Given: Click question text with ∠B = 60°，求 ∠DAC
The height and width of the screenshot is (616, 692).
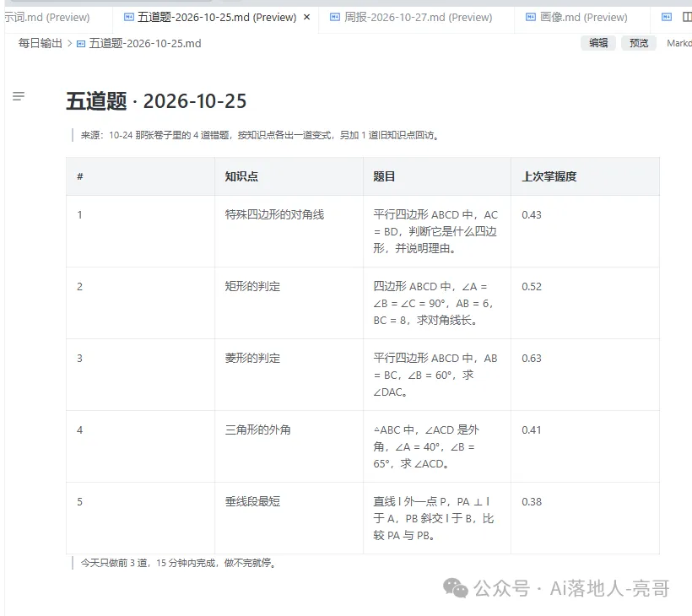Looking at the screenshot, I should 435,375.
